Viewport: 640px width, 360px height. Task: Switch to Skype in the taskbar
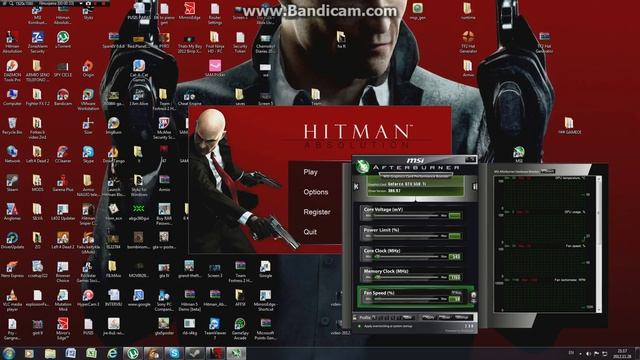pos(174,353)
